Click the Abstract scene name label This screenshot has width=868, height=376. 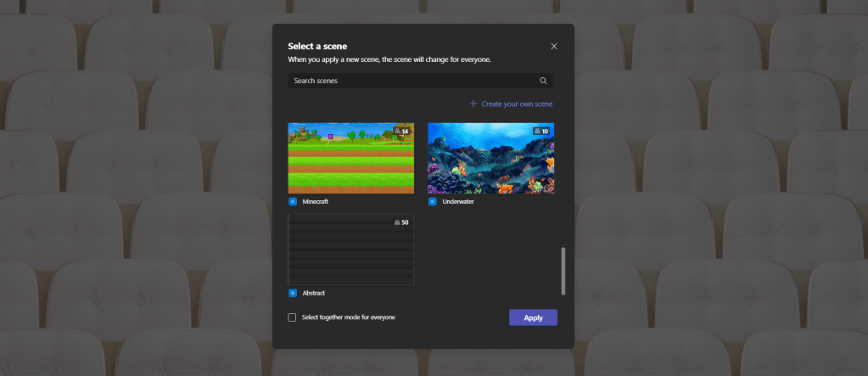click(314, 293)
